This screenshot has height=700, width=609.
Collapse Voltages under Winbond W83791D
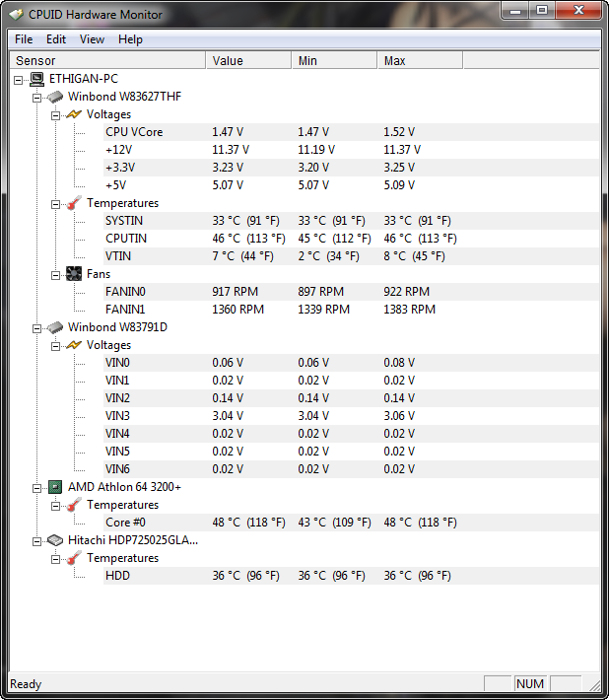pos(55,346)
